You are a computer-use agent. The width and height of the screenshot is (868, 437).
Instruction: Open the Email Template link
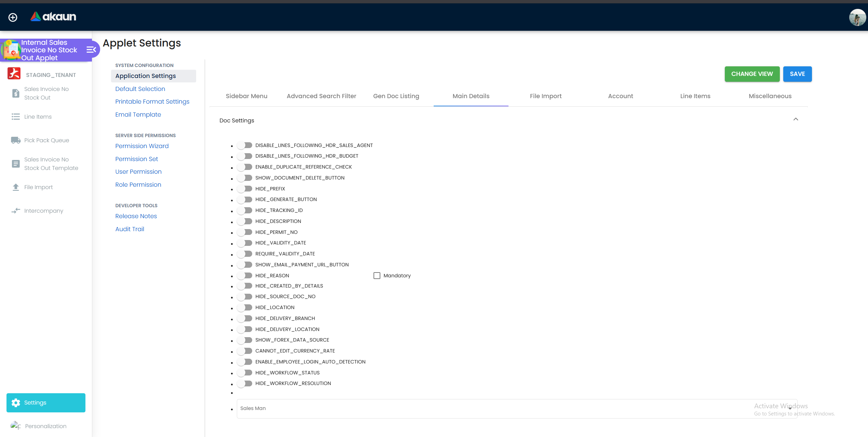(x=138, y=115)
